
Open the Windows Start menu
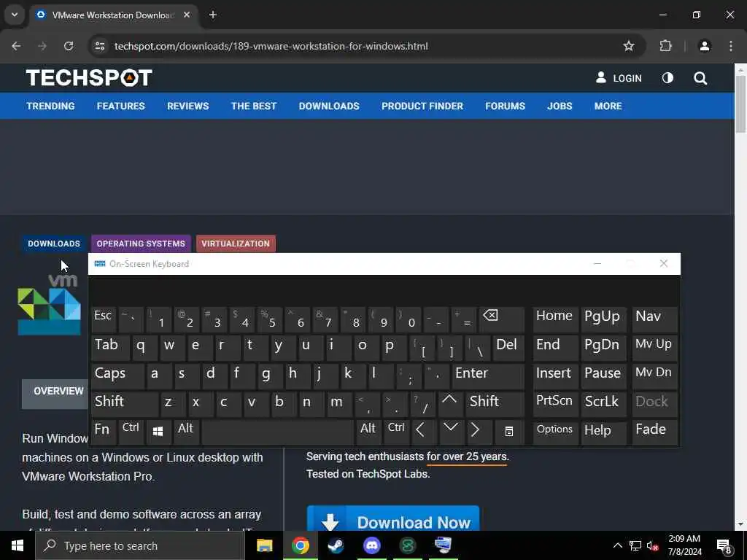coord(18,545)
